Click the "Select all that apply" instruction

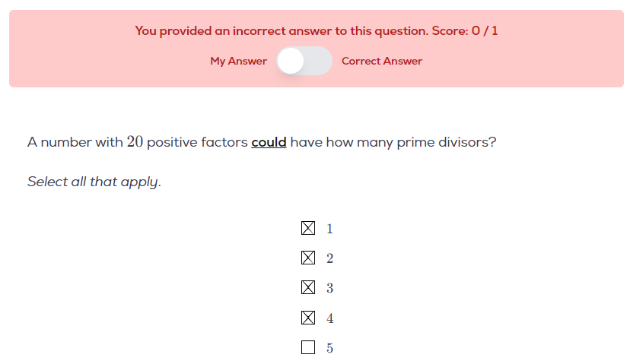(94, 182)
